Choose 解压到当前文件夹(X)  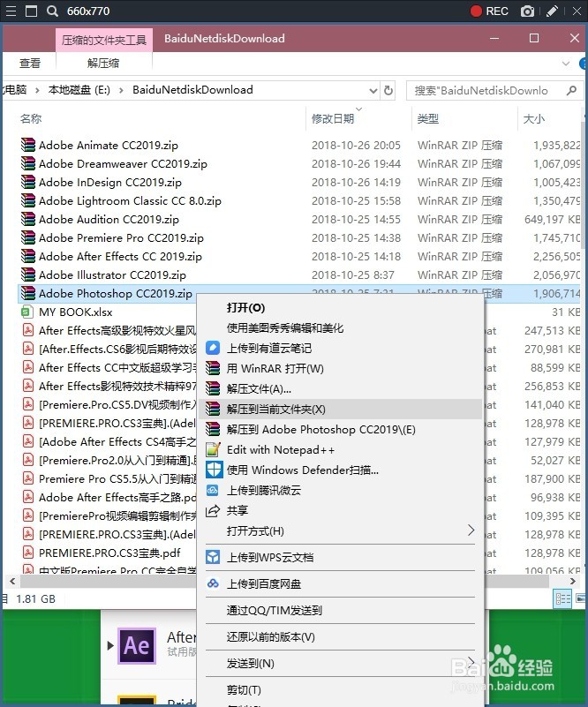(341, 409)
